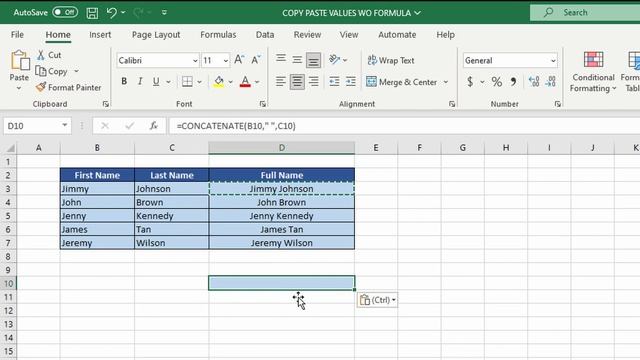Viewport: 640px width, 360px height.
Task: Select cell containing Kennedy
Action: point(171,216)
